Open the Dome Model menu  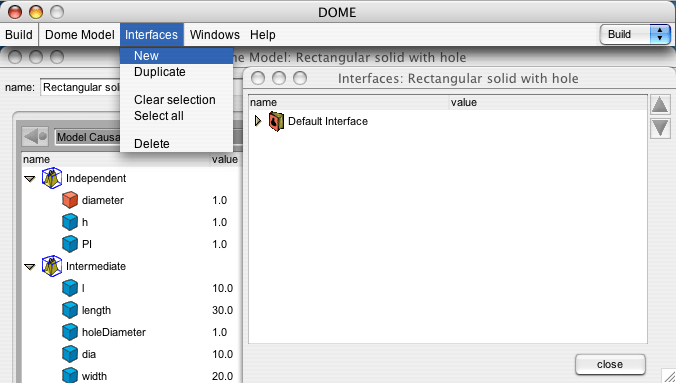coord(80,35)
